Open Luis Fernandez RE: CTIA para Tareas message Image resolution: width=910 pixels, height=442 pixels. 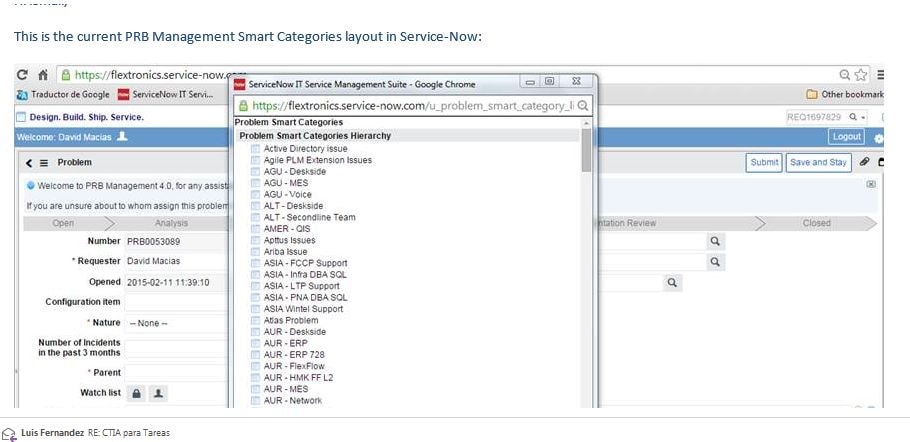tap(95, 433)
